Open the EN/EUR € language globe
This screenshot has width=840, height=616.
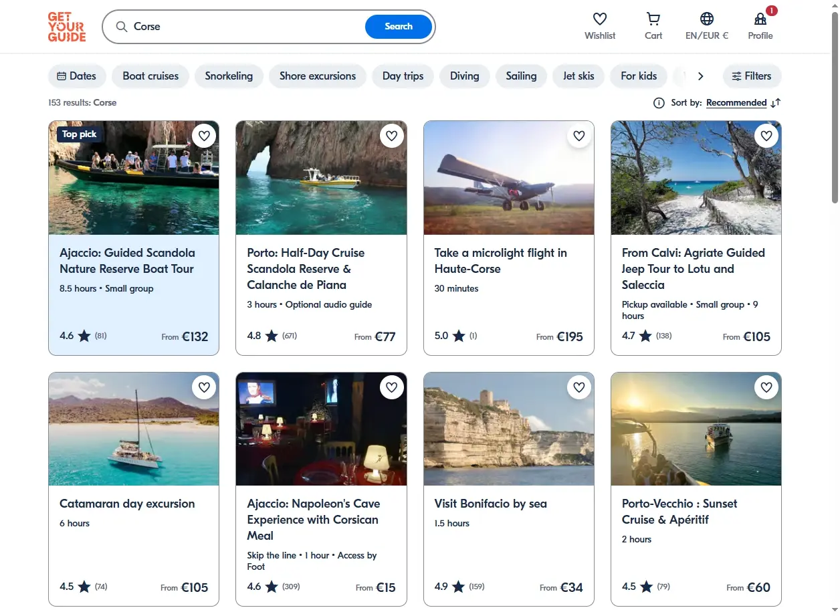click(x=707, y=19)
